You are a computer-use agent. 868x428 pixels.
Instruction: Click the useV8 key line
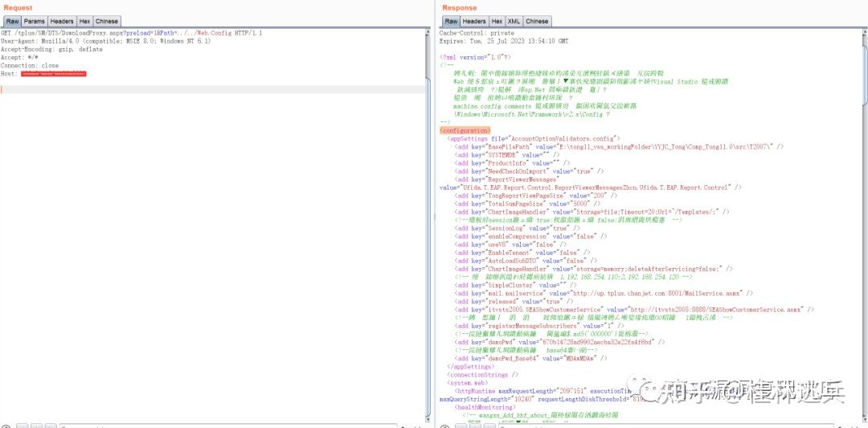pos(510,245)
